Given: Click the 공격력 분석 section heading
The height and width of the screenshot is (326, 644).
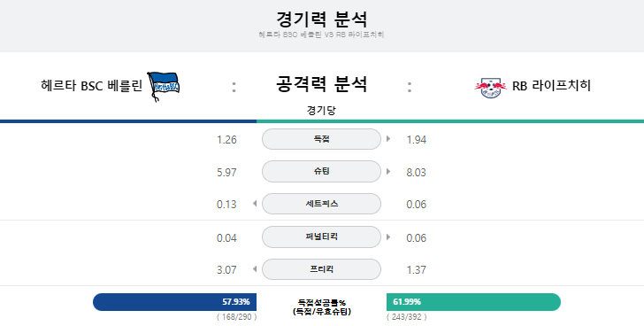Looking at the screenshot, I should click(x=321, y=84).
